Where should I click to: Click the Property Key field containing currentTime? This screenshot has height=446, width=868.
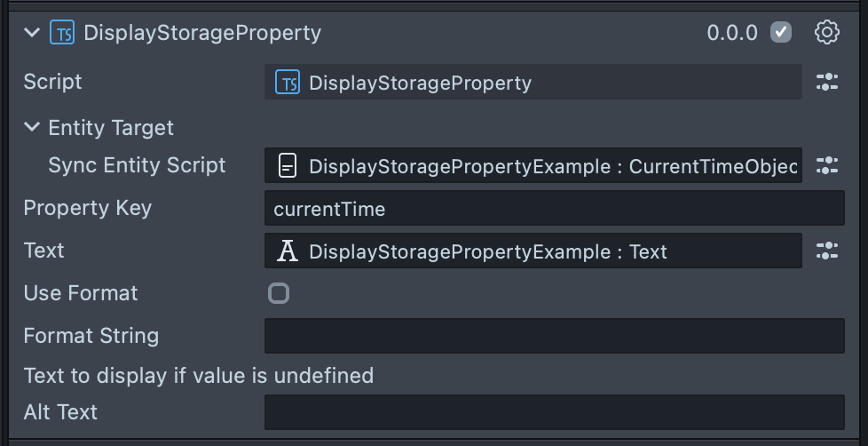click(554, 209)
